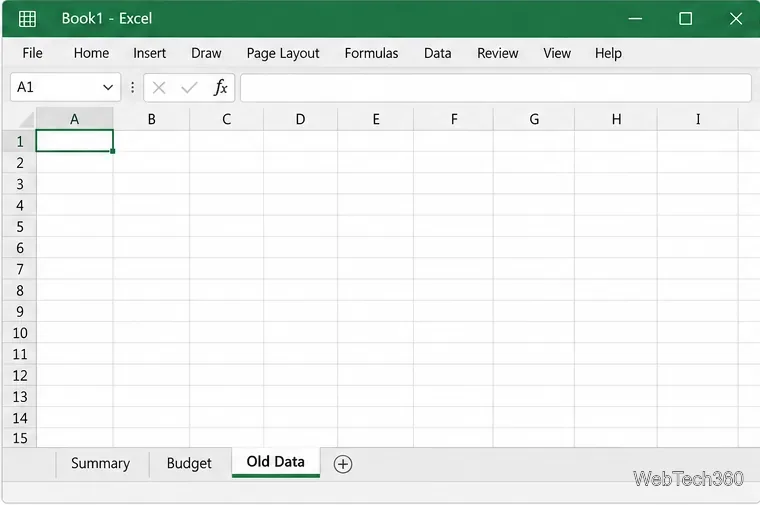This screenshot has width=760, height=505.
Task: Select row 1 header
Action: pos(19,141)
